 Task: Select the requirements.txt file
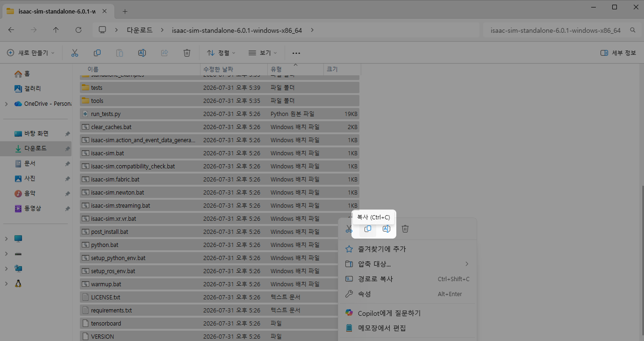[x=208, y=310]
